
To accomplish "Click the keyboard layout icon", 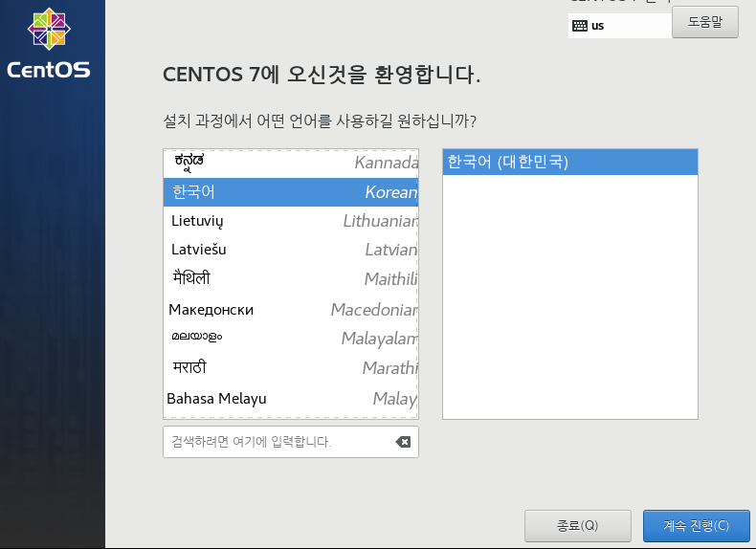I will click(x=580, y=26).
